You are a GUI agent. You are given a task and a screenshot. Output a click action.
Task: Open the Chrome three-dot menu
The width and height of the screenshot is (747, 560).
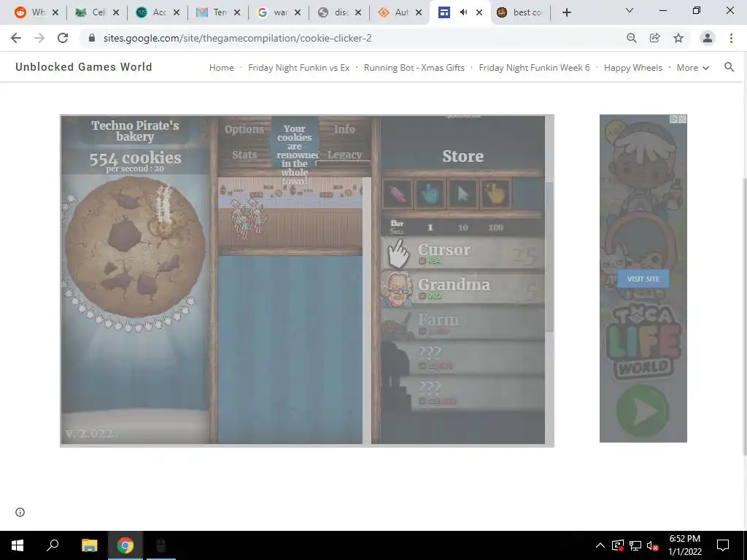[x=731, y=38]
